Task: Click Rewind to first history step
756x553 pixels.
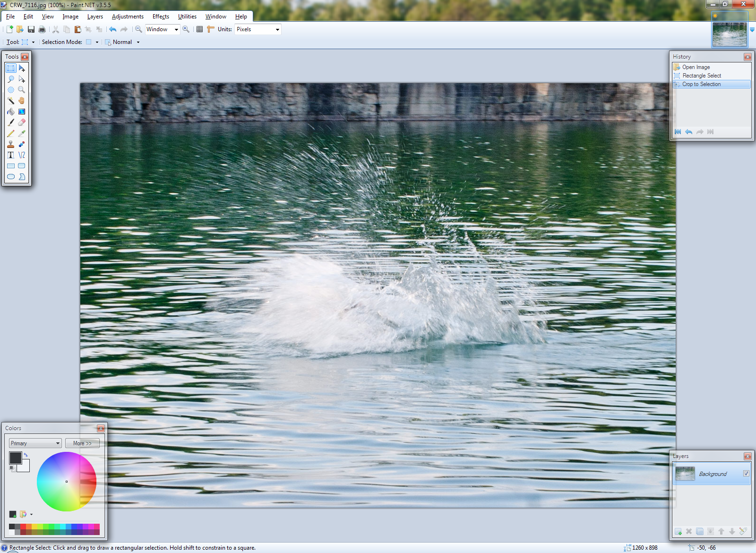Action: 678,132
